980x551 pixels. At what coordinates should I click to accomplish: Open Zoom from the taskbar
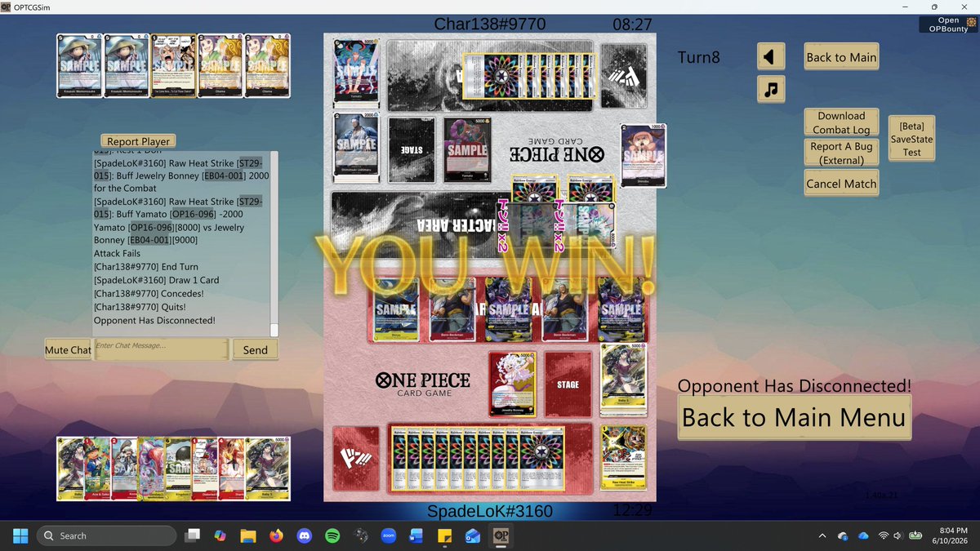pos(388,535)
